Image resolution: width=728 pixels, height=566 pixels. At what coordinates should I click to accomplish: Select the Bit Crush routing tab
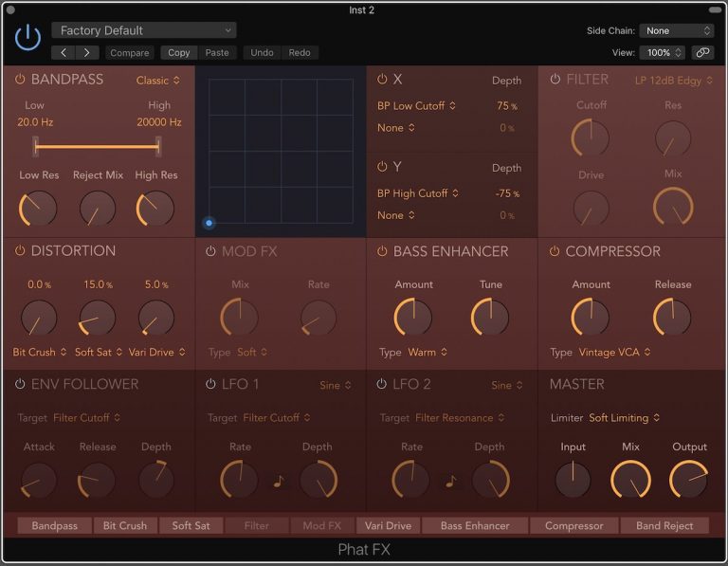coord(125,525)
